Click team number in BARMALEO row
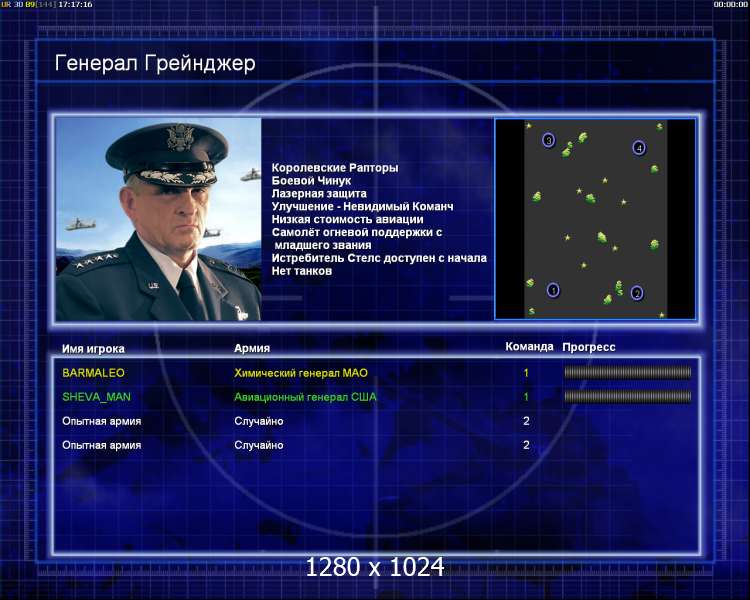The height and width of the screenshot is (600, 750). point(526,373)
